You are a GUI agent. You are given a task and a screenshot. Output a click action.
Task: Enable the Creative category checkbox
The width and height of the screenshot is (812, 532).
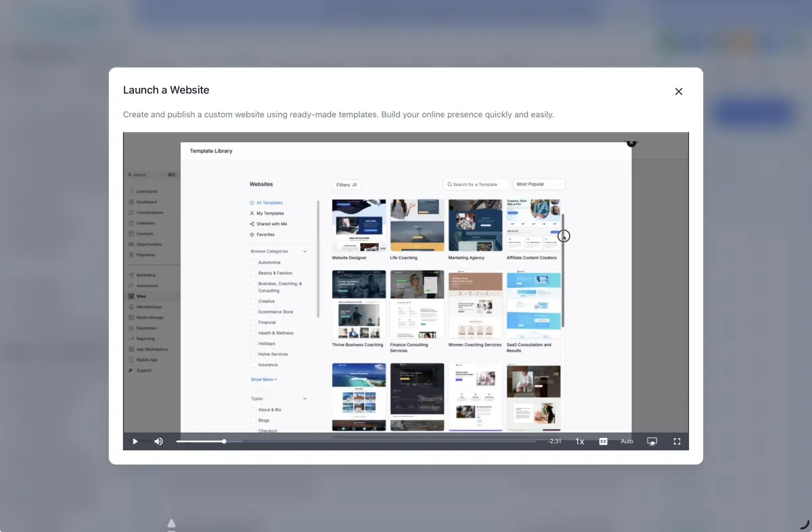pyautogui.click(x=254, y=301)
